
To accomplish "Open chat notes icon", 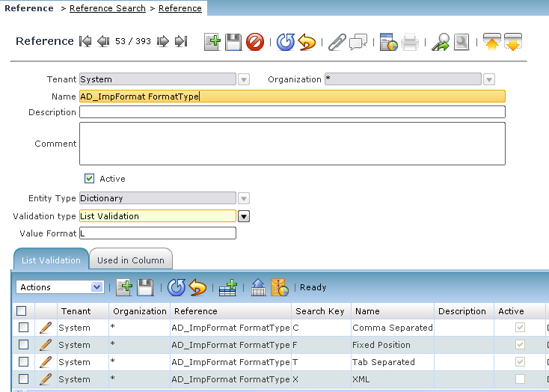I will 358,42.
